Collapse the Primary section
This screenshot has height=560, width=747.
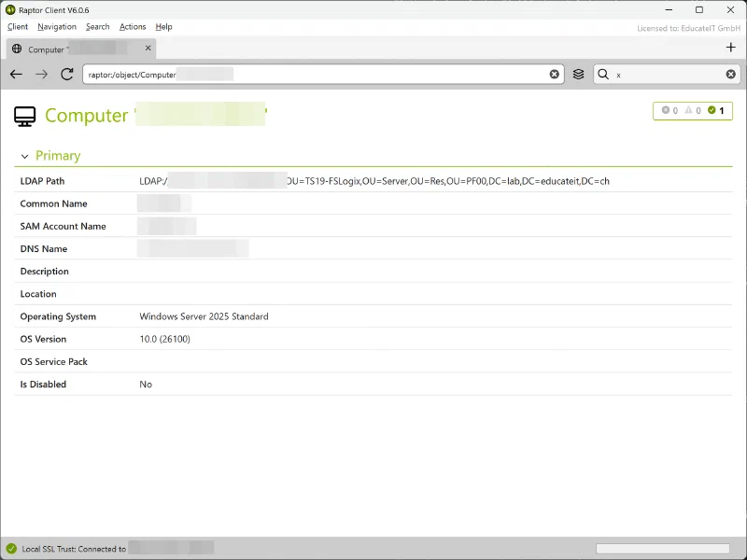(25, 156)
